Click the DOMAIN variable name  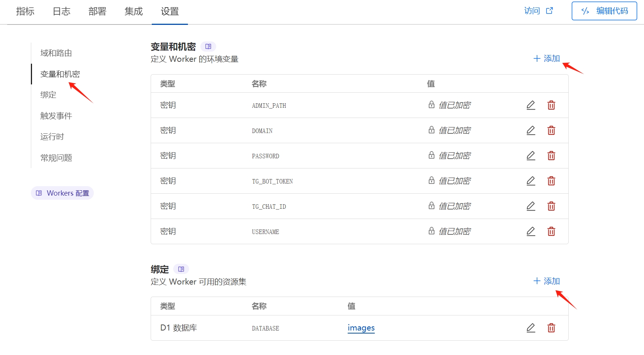coord(262,131)
